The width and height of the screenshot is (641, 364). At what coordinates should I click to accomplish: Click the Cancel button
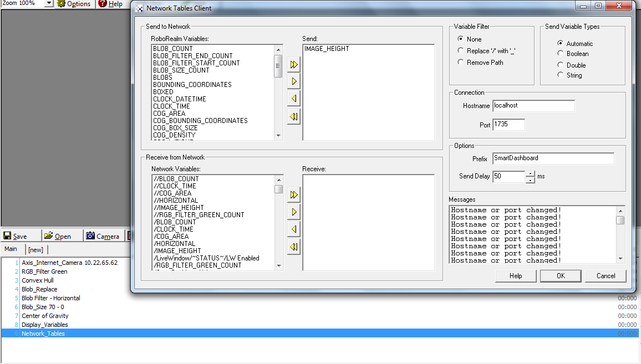tap(606, 276)
